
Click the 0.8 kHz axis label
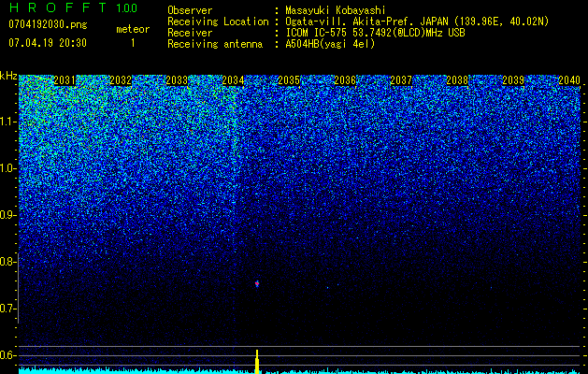coord(8,262)
